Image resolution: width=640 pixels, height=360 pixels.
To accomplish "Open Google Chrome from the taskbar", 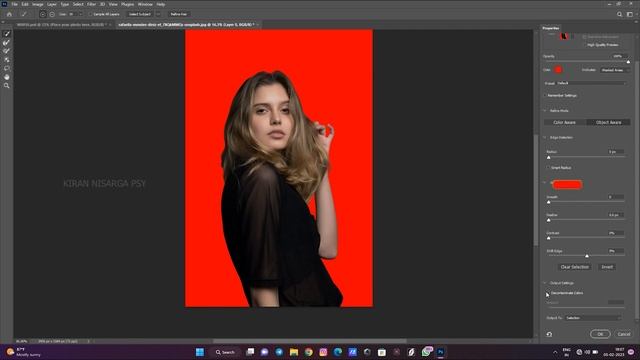I will [309, 352].
